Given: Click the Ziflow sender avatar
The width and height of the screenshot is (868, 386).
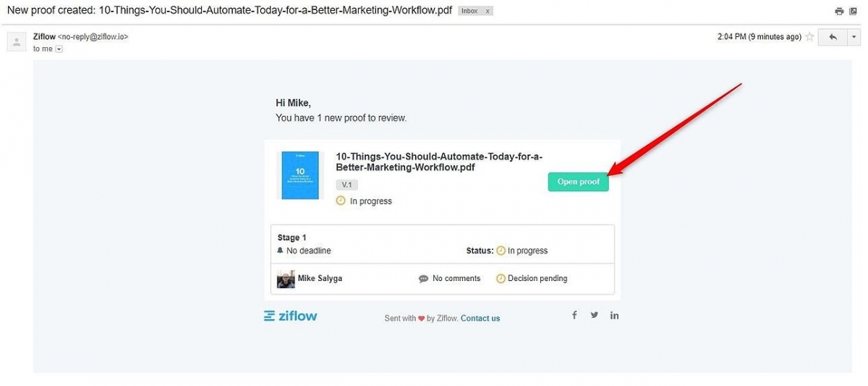Looking at the screenshot, I should [x=17, y=42].
